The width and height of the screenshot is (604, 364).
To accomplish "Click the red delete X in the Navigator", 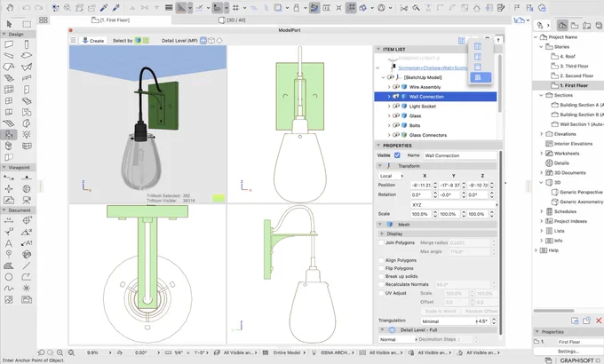I will 599,320.
